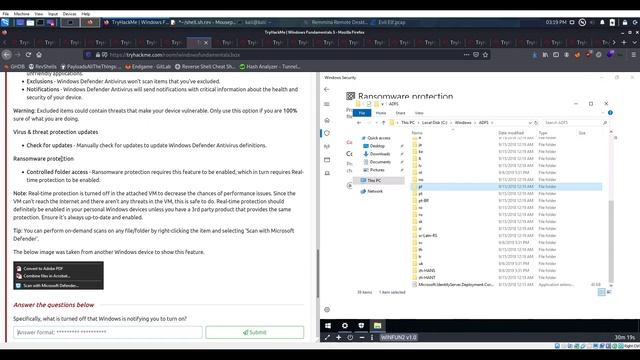The height and width of the screenshot is (360, 640).
Task: Click the VM power icon
Action: 350,338
